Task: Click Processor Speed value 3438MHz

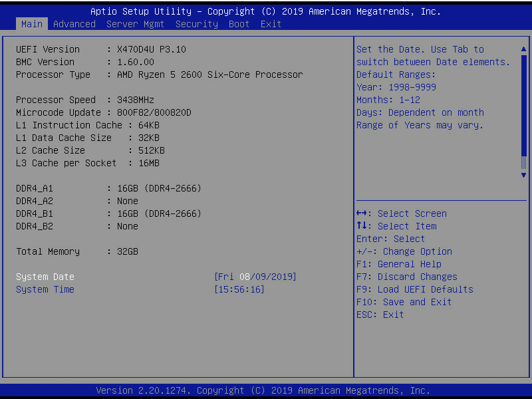Action: click(x=136, y=100)
